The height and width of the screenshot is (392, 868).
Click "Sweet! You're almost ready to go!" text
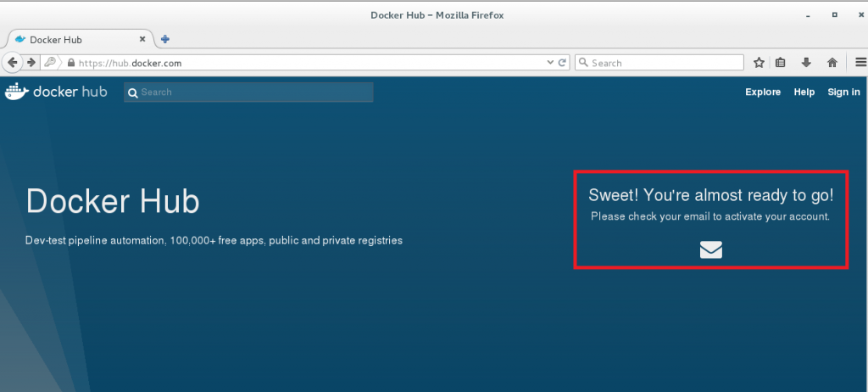click(x=711, y=195)
